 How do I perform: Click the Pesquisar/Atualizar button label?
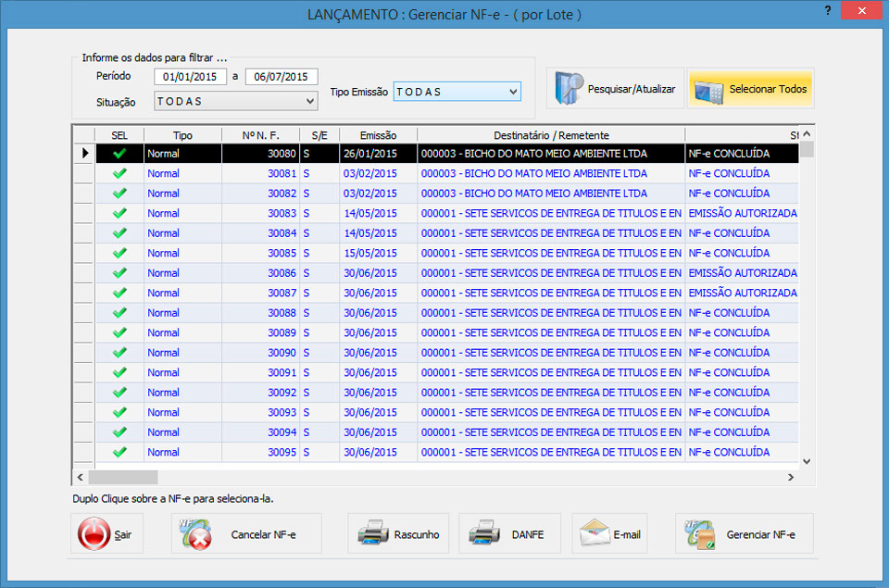click(x=632, y=89)
